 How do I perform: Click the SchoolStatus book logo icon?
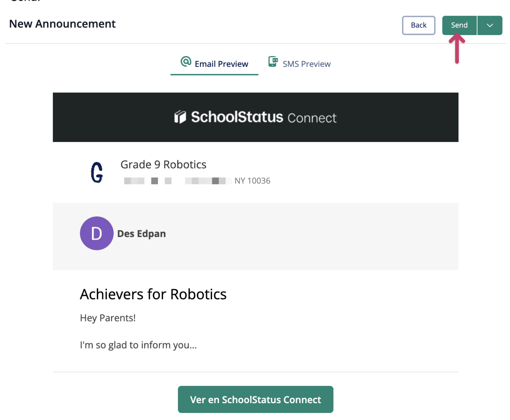(x=180, y=117)
